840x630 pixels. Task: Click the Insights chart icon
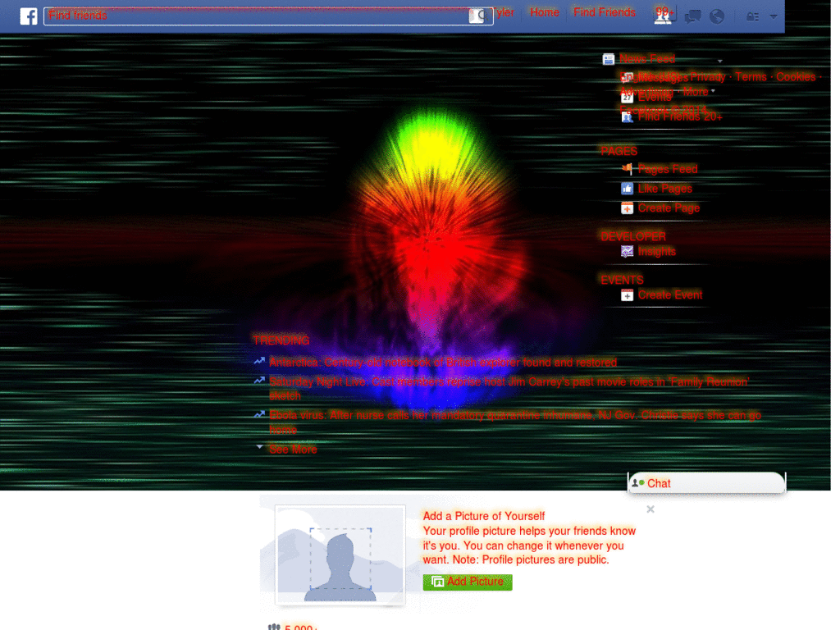pyautogui.click(x=628, y=252)
